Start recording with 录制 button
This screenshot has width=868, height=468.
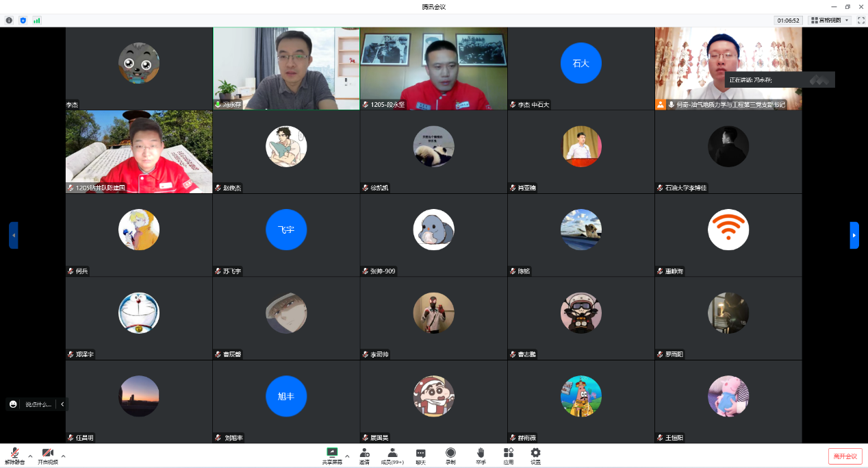[x=450, y=456]
